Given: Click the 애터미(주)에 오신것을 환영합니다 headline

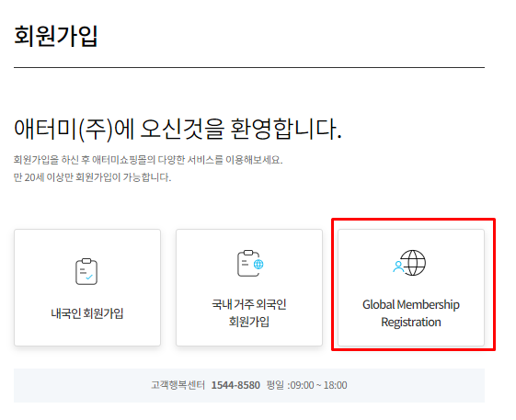Looking at the screenshot, I should pos(178,129).
